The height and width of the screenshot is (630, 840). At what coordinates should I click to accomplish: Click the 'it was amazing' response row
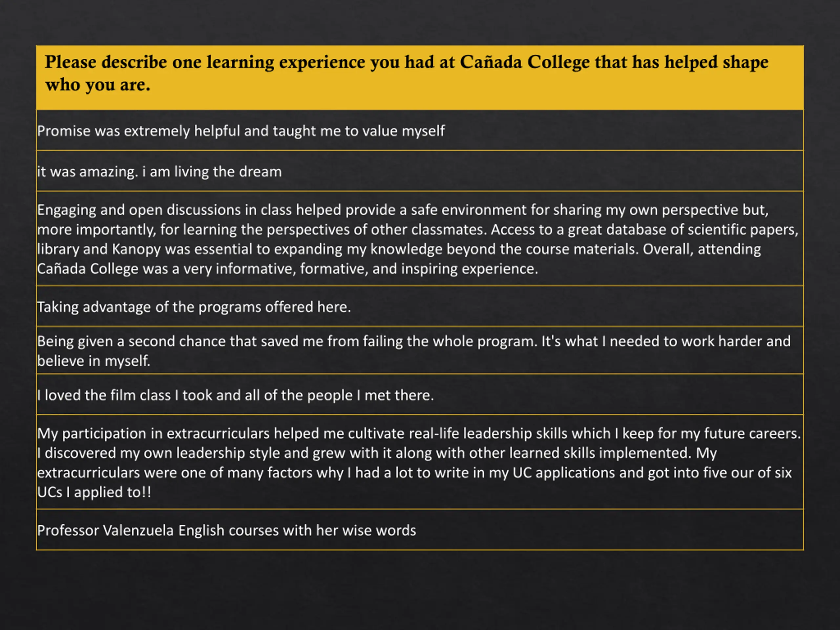(x=420, y=171)
